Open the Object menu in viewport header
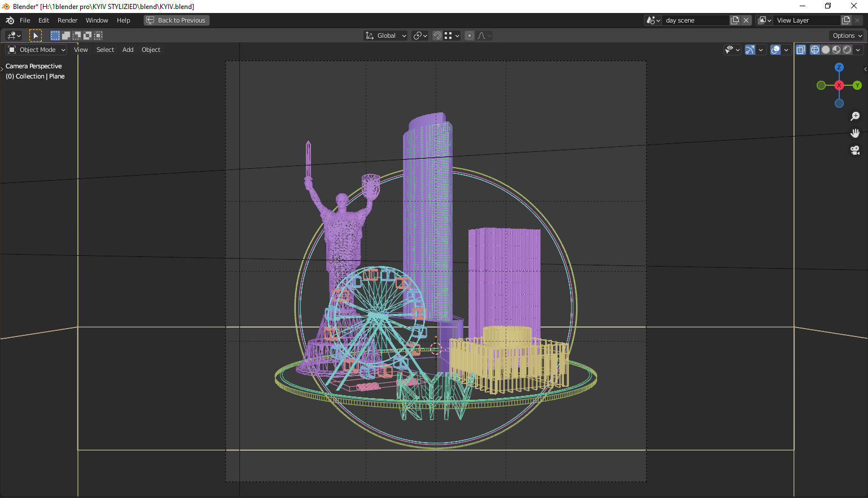 coord(151,50)
